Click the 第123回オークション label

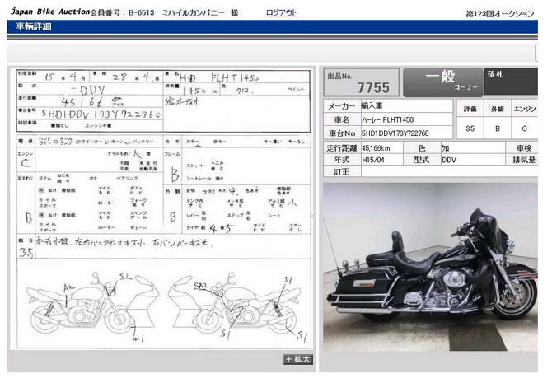coord(500,14)
